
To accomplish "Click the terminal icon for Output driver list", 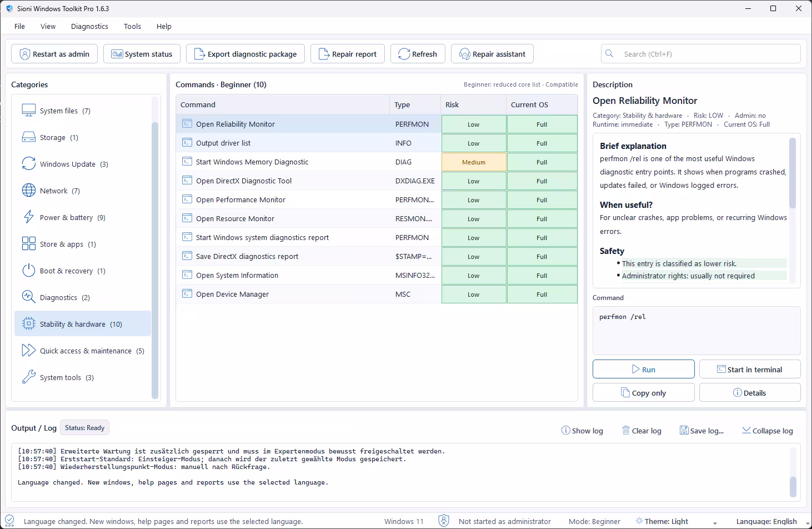I will tap(187, 143).
